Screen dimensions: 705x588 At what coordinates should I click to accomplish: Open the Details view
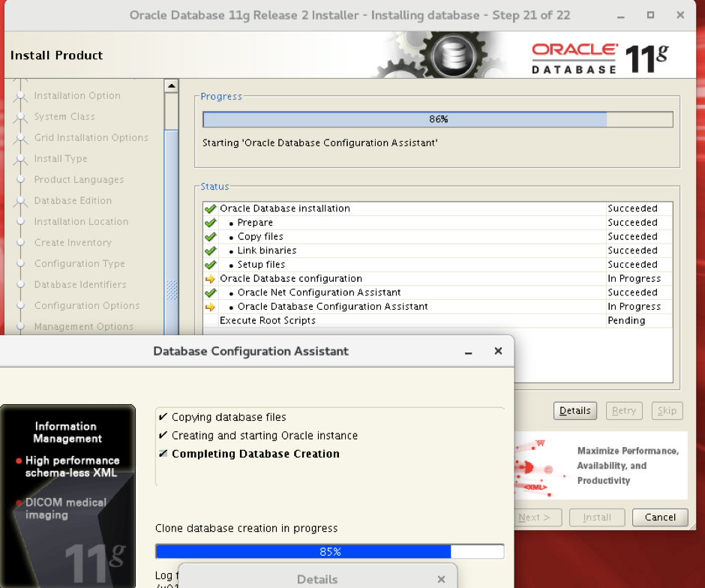pos(574,410)
